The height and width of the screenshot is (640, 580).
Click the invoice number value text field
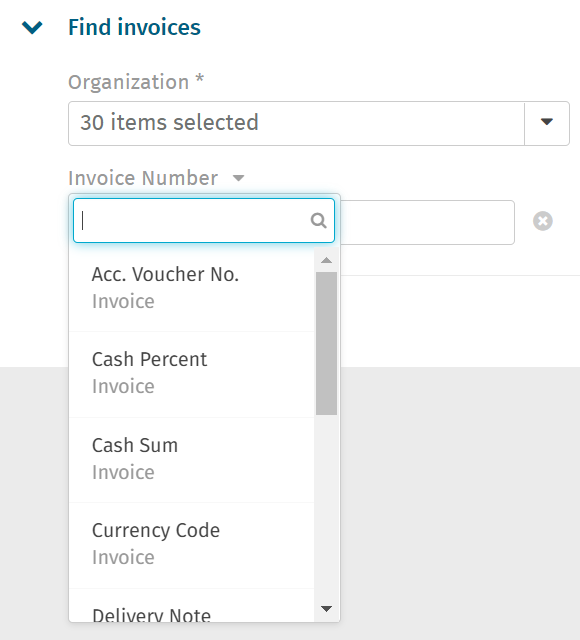pos(427,222)
